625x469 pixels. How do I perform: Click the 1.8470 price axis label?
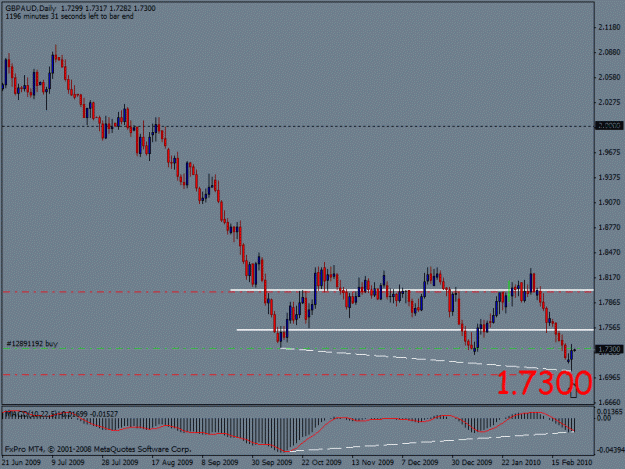609,252
